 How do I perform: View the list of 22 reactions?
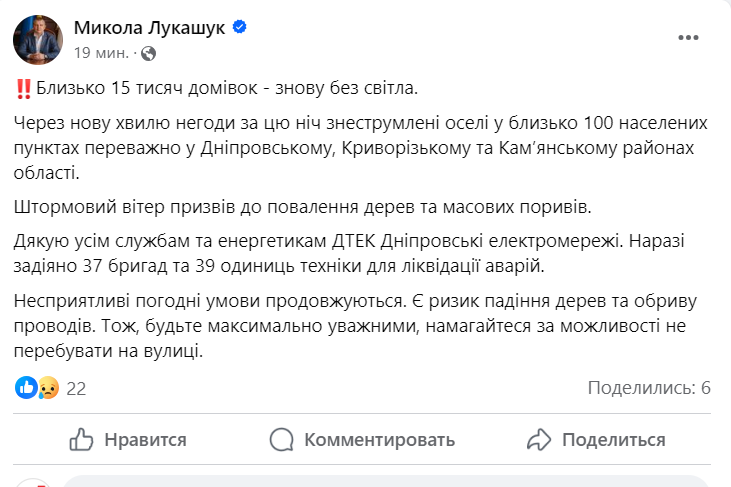pos(76,388)
